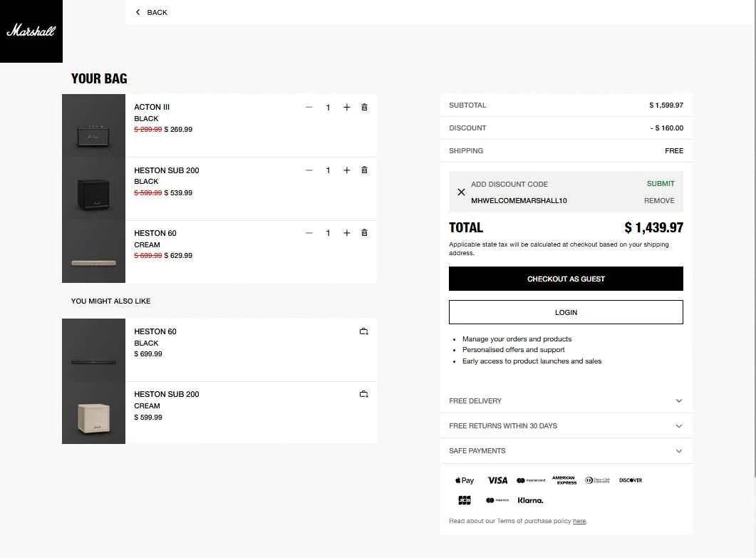
Task: Click the Mastercard logo
Action: click(531, 480)
